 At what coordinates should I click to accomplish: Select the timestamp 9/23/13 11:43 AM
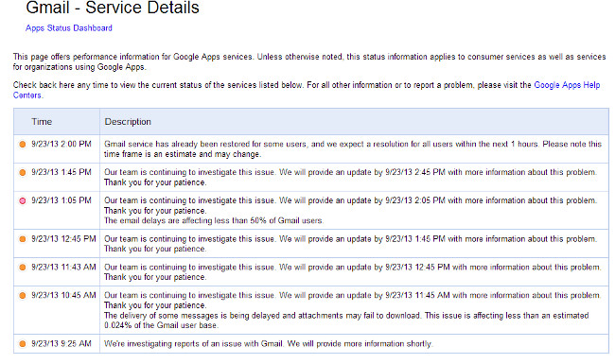pos(63,268)
